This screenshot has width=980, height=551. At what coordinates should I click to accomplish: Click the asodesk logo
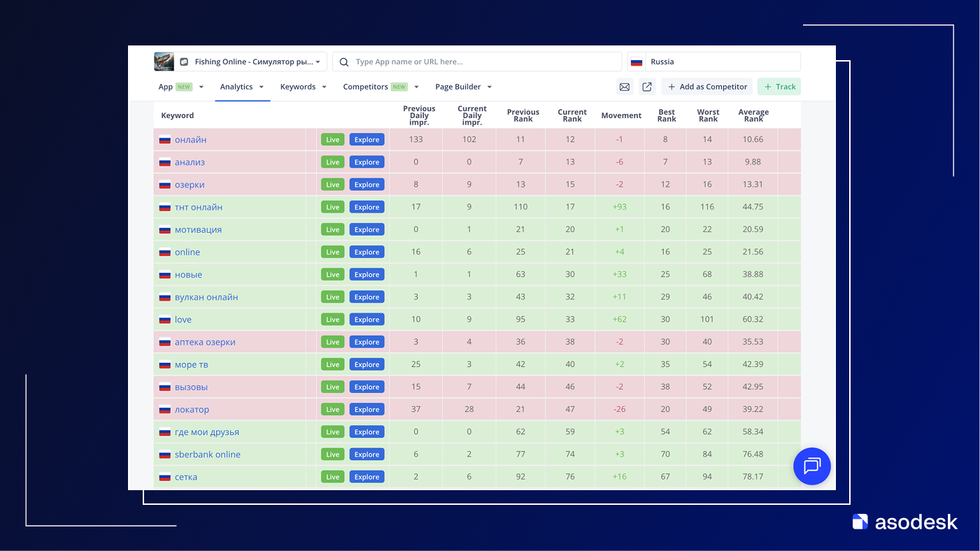point(904,522)
